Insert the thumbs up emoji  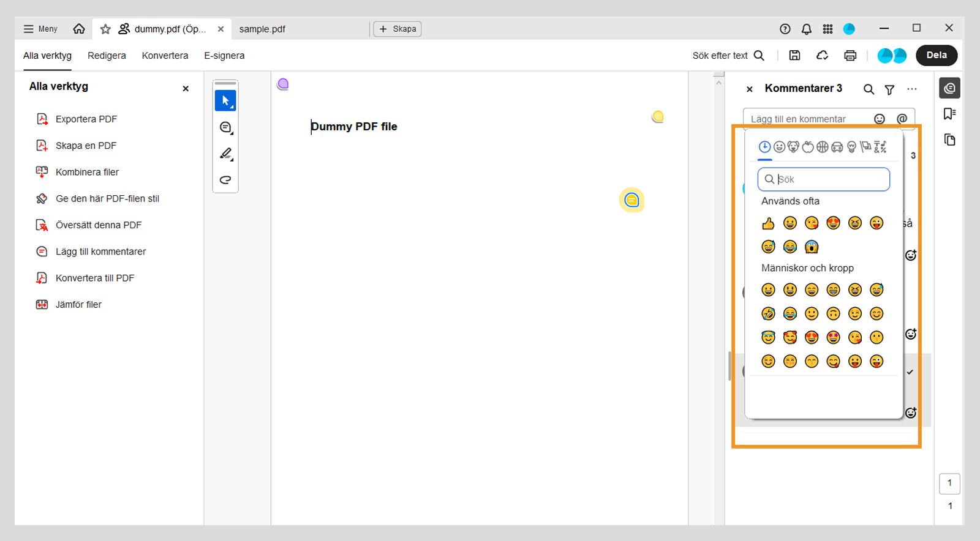pyautogui.click(x=768, y=223)
